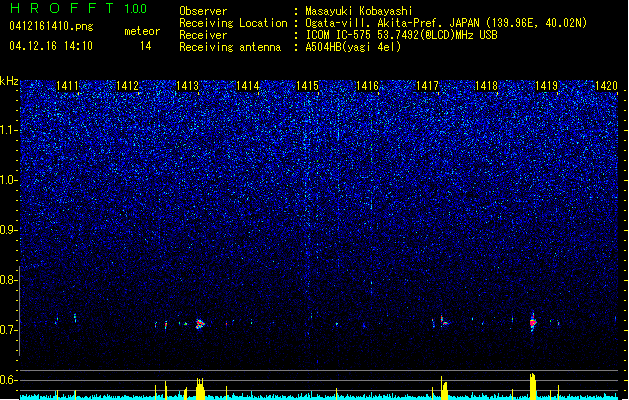Select the observer name Masayuki Kobayashi

coord(359,11)
